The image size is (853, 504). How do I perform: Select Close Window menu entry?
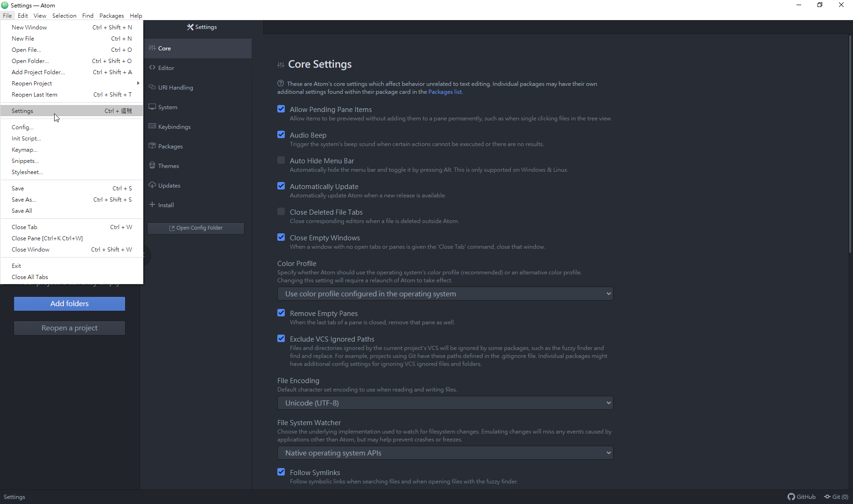click(x=71, y=249)
